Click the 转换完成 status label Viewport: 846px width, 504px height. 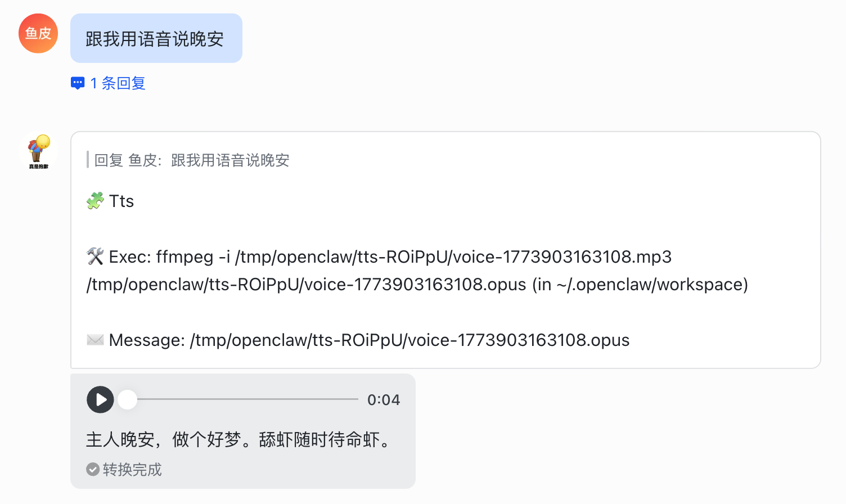coord(132,469)
